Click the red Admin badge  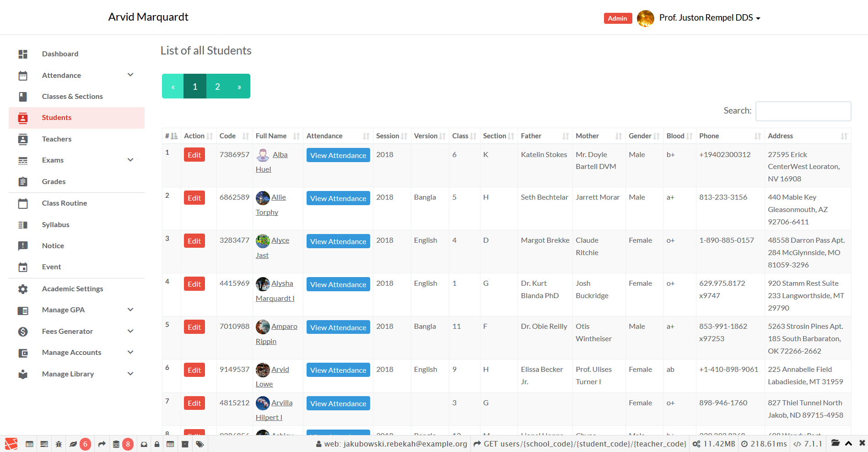click(618, 18)
